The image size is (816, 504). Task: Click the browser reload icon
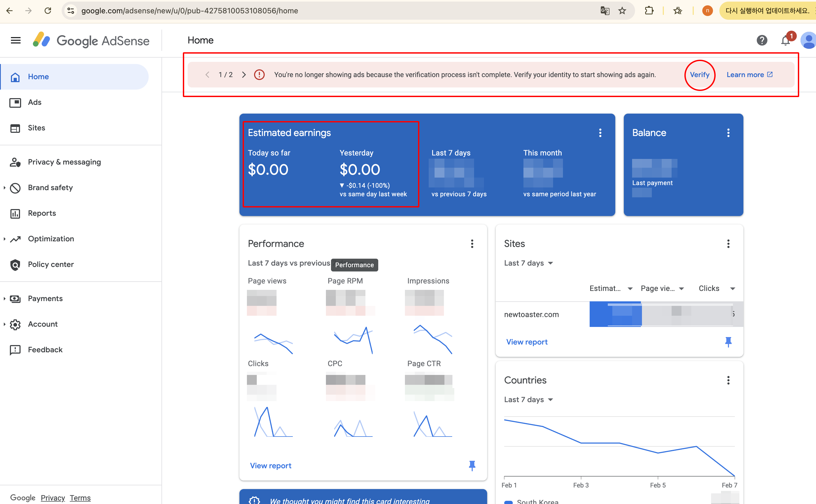click(x=48, y=11)
